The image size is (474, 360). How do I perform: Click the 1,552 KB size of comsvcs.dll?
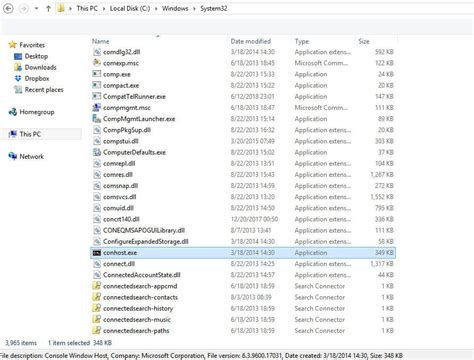pos(382,197)
